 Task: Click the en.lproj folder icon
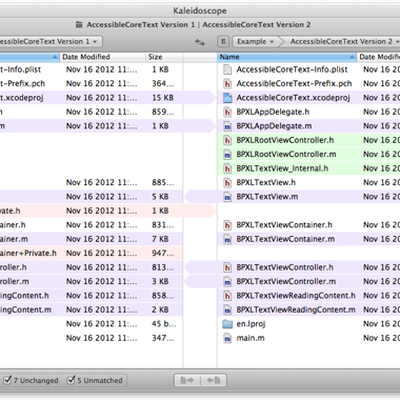tap(227, 324)
